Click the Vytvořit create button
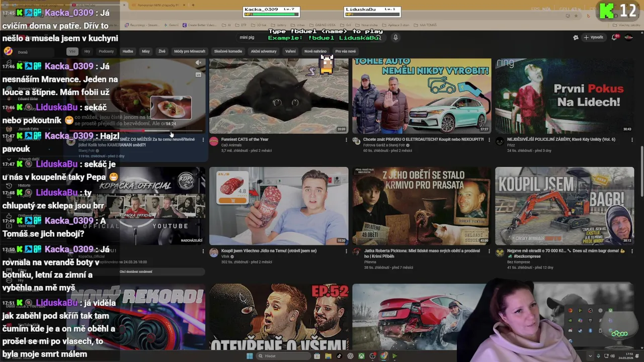Image resolution: width=644 pixels, height=362 pixels. click(593, 37)
